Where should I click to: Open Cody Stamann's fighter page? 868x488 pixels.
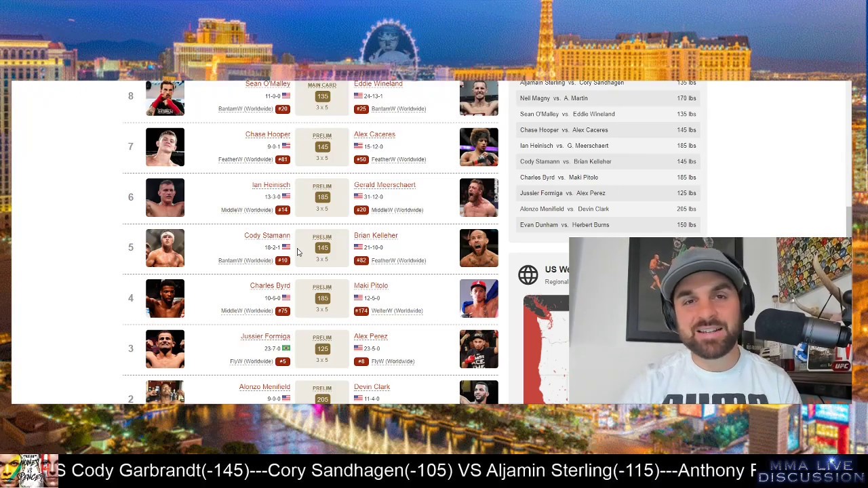click(267, 235)
